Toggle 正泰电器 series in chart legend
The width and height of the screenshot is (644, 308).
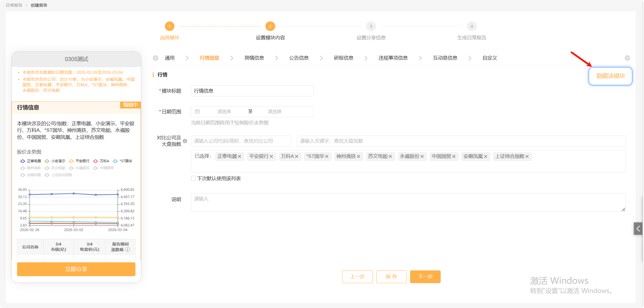coord(31,161)
